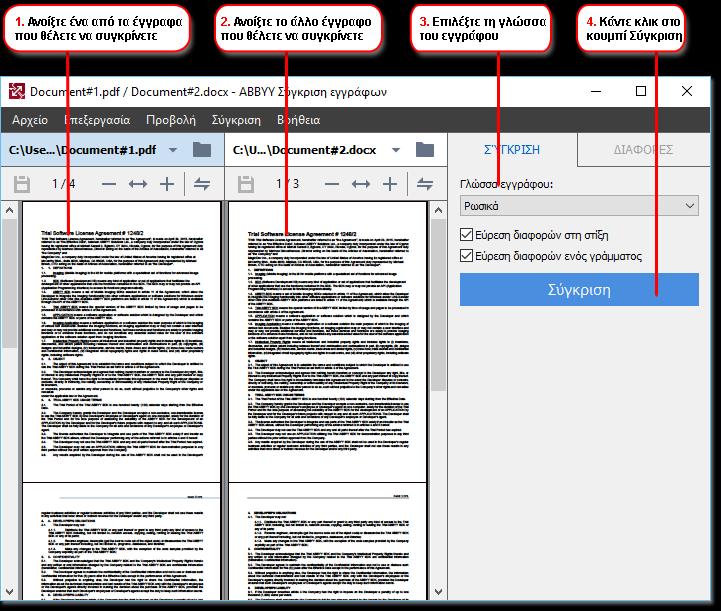Zoom out in the right document pane

pos(332,184)
